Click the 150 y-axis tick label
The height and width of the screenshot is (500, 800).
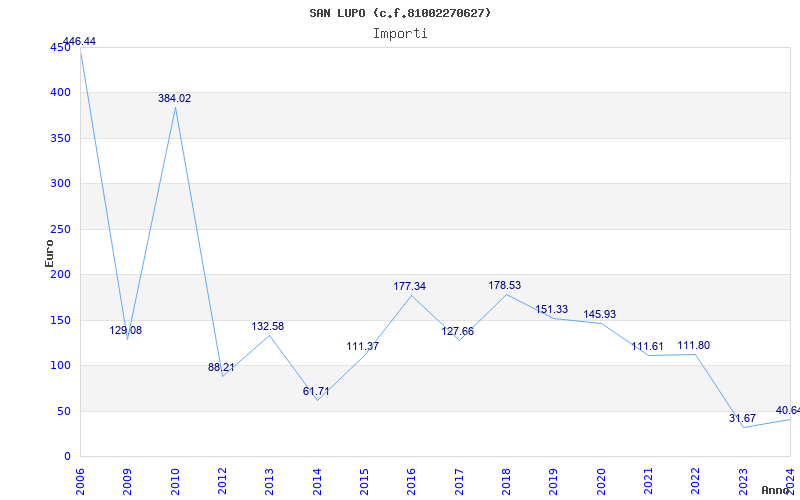[60, 320]
